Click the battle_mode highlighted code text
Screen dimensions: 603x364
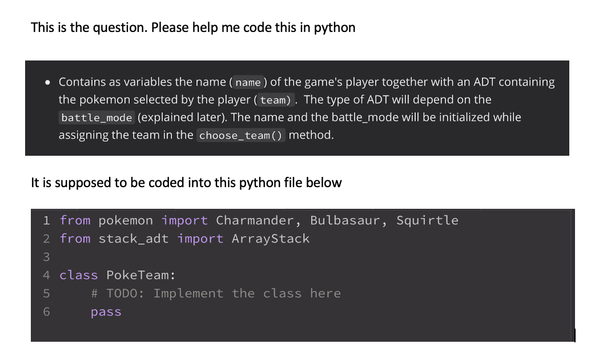pyautogui.click(x=95, y=118)
